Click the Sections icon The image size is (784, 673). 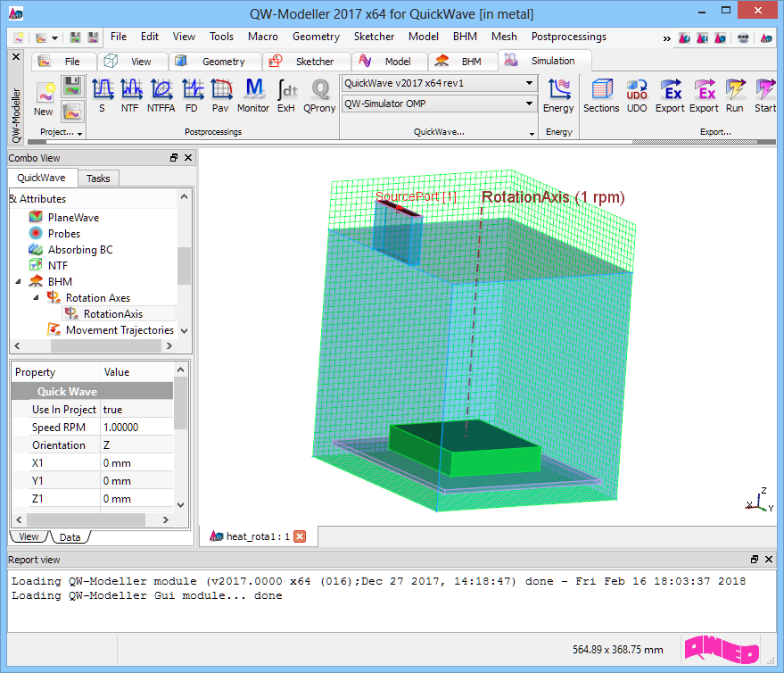click(601, 95)
